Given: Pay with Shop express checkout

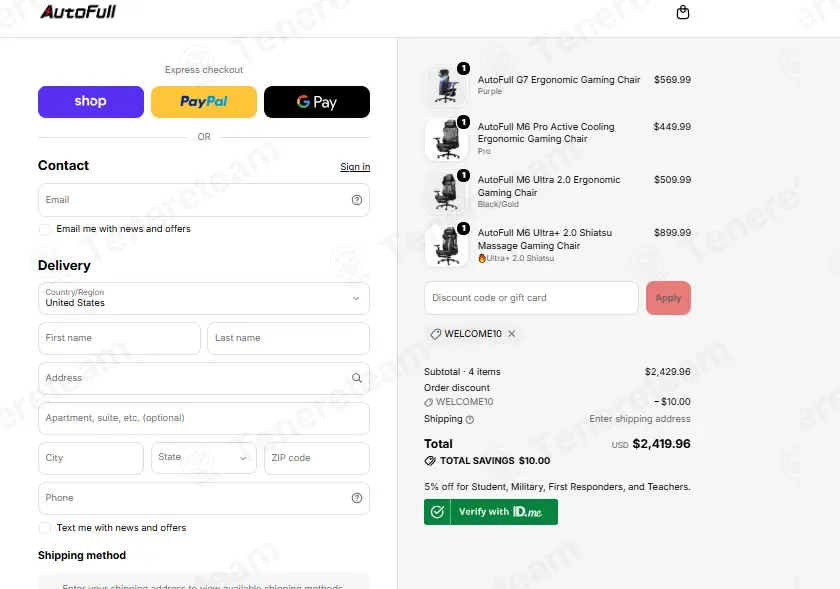Looking at the screenshot, I should [x=91, y=102].
